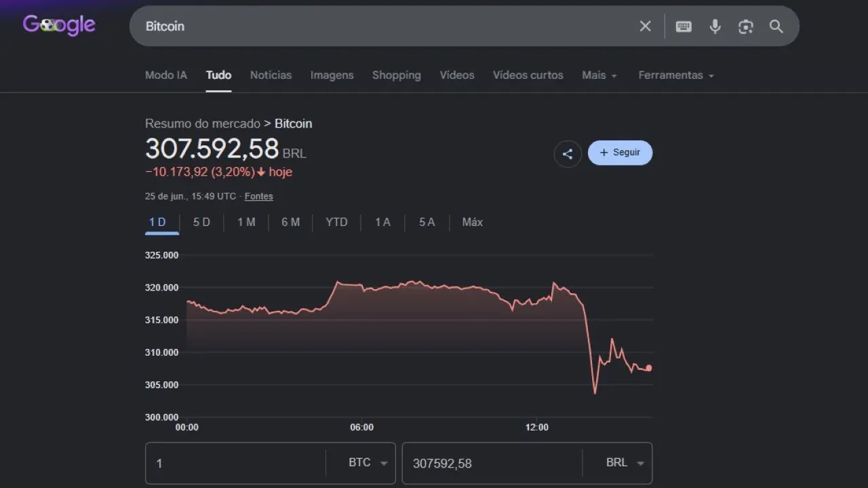The image size is (868, 488).
Task: Click the −10.173,92 (3,20%) change text
Action: click(x=200, y=172)
